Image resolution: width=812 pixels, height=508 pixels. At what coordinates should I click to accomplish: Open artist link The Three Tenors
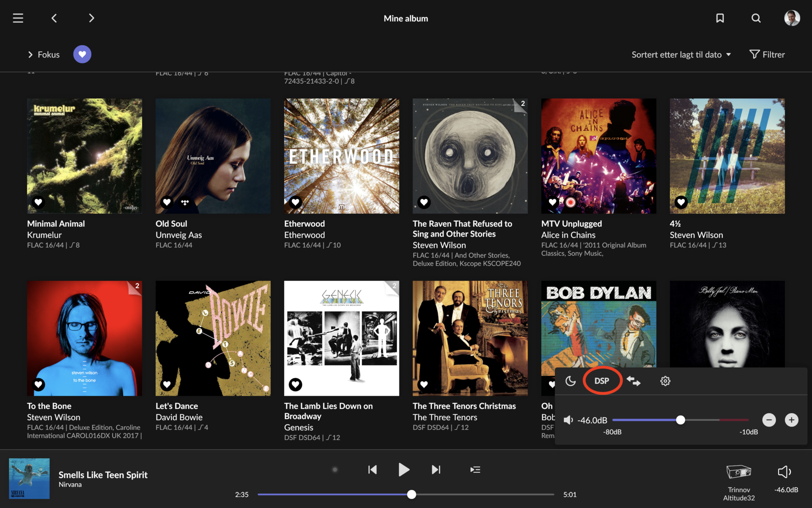[x=445, y=417]
